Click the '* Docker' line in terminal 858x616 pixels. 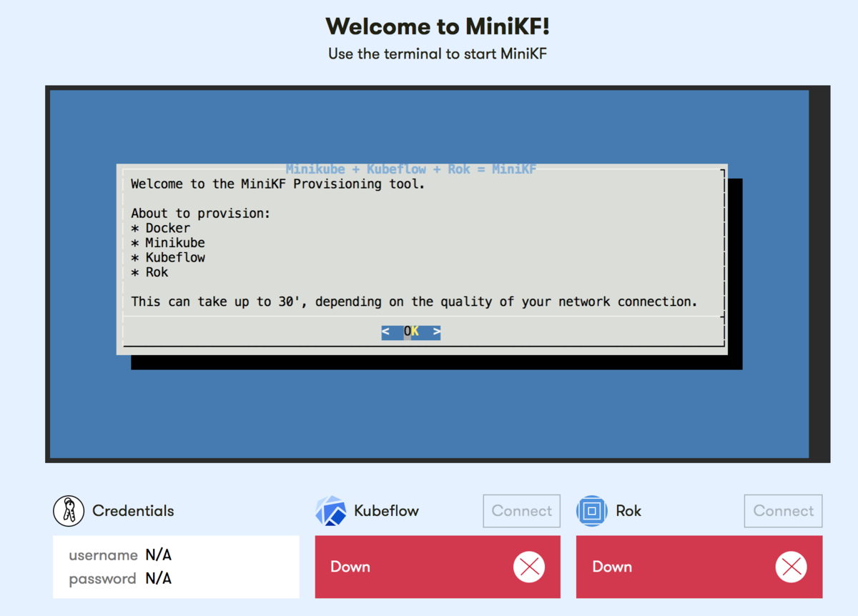pyautogui.click(x=161, y=228)
